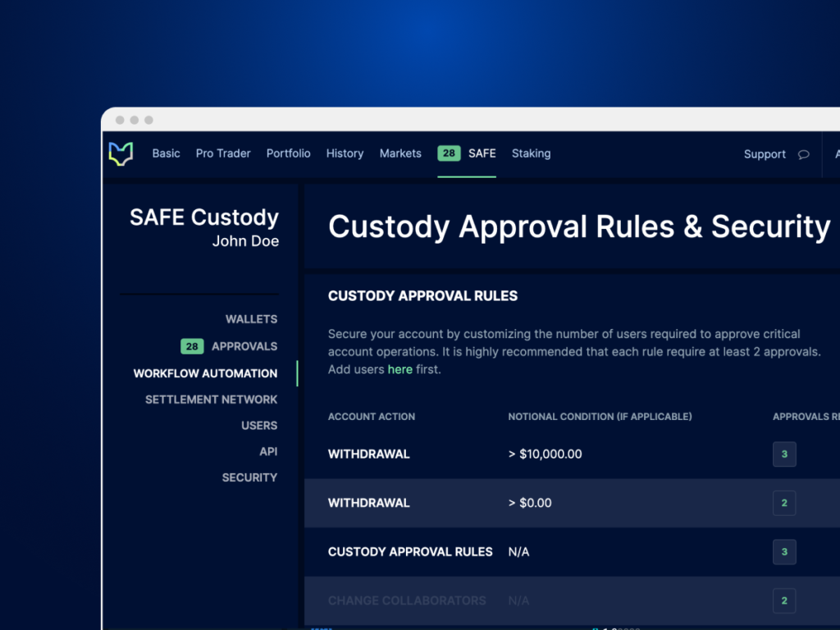Screen dimensions: 840x630
Task: Change approvals required for withdrawals over $10,000
Action: 784,454
